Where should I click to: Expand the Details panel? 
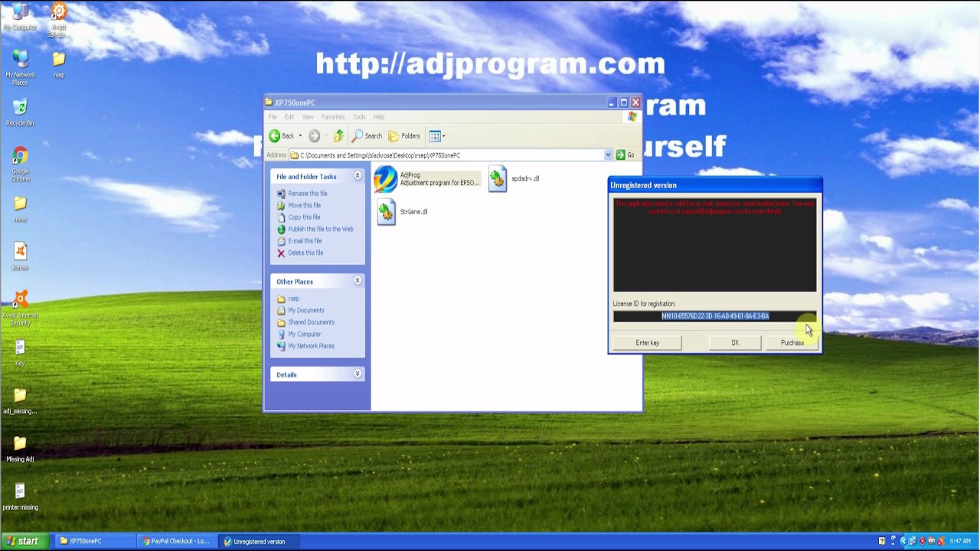pyautogui.click(x=357, y=374)
